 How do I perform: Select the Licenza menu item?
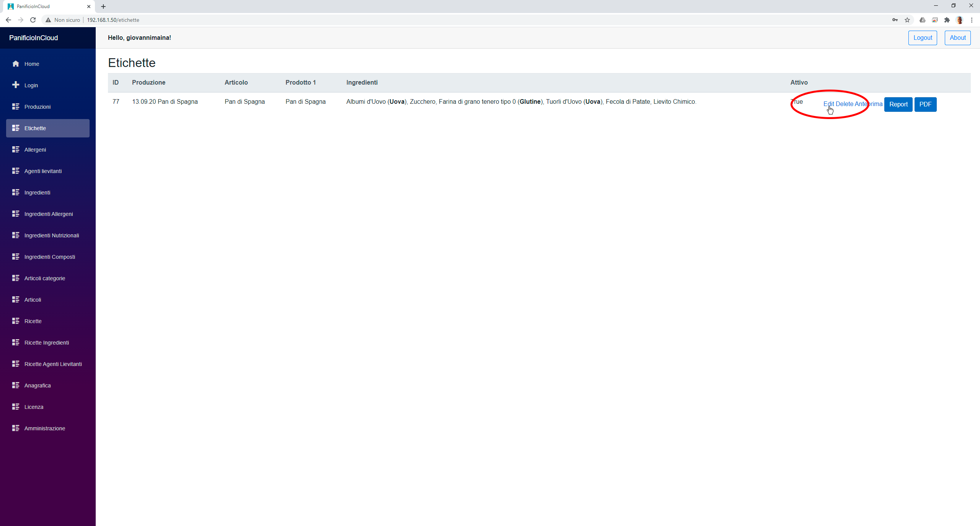tap(34, 407)
